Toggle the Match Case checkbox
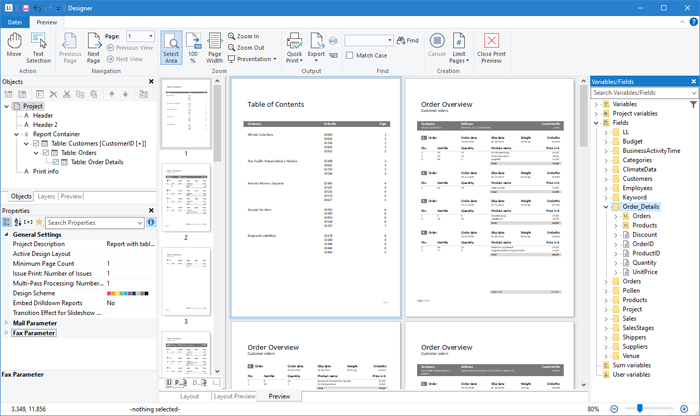This screenshot has width=700, height=416. 350,55
